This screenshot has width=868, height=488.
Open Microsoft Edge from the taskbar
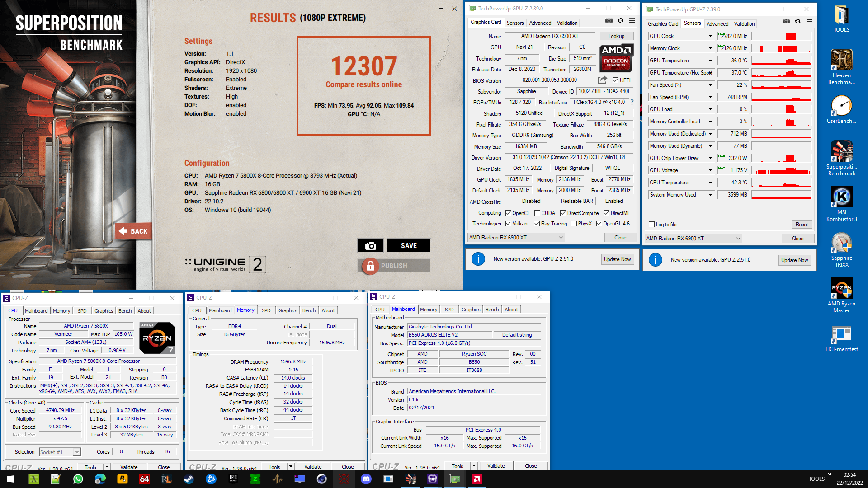click(100, 479)
